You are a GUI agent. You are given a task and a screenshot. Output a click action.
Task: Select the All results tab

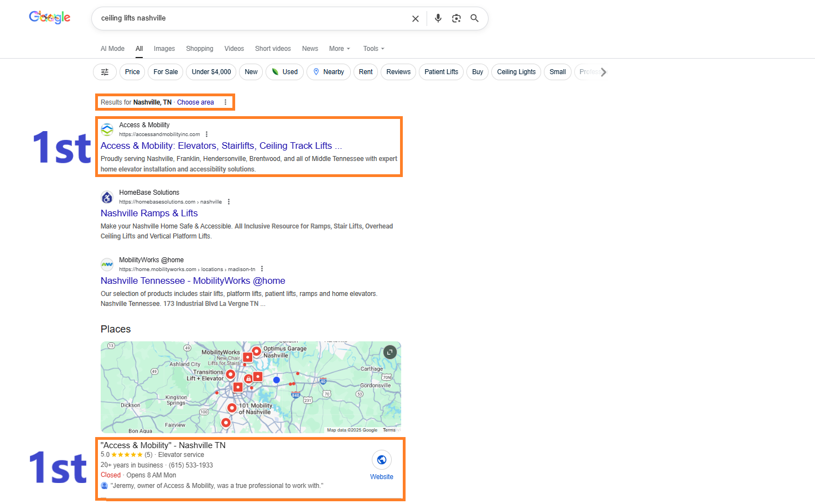pyautogui.click(x=139, y=49)
